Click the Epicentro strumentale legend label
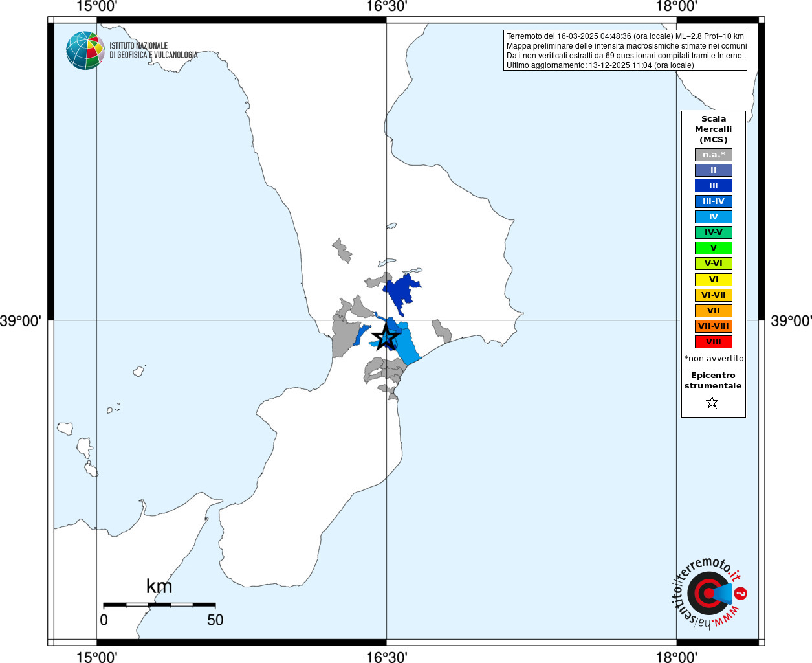812x663 pixels. [713, 381]
